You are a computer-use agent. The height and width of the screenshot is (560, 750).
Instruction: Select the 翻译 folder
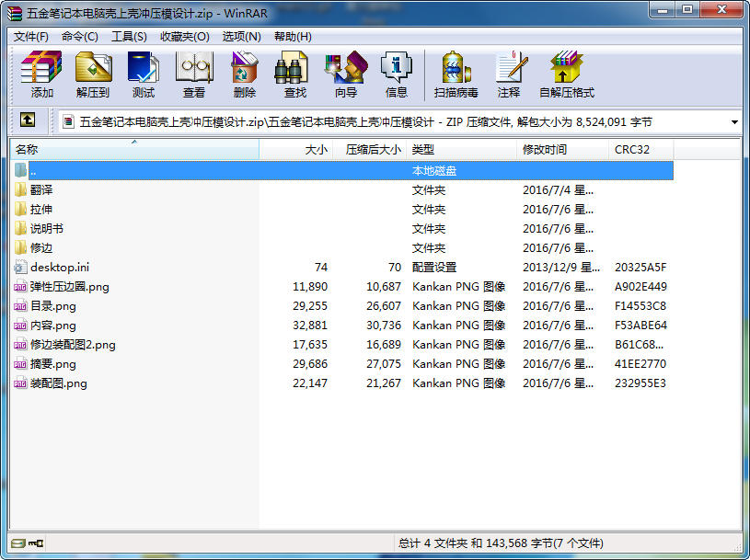[x=41, y=189]
